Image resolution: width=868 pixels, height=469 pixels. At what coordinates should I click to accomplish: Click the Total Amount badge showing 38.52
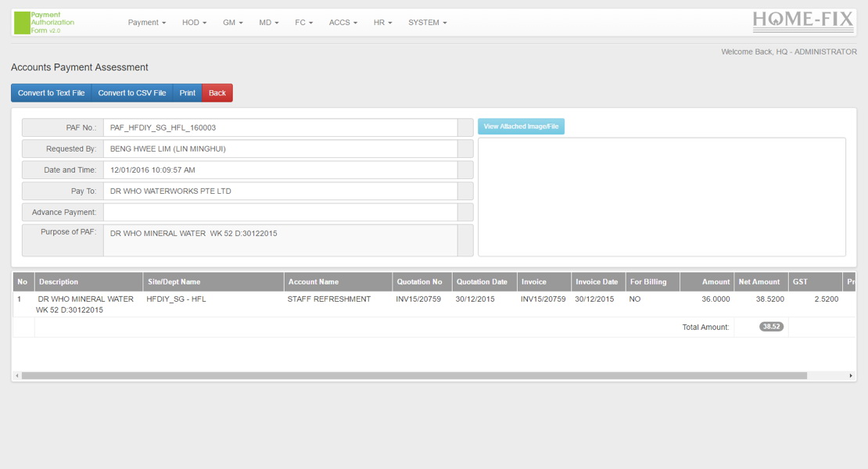click(770, 326)
